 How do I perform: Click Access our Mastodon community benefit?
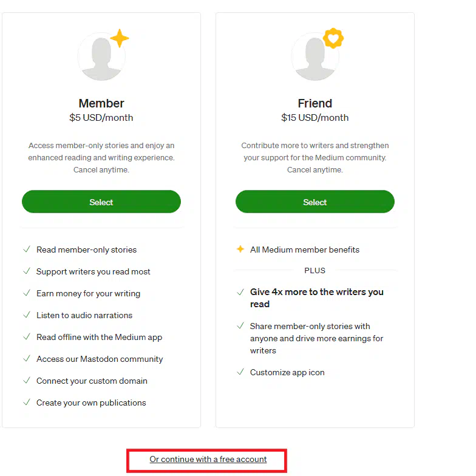(100, 359)
